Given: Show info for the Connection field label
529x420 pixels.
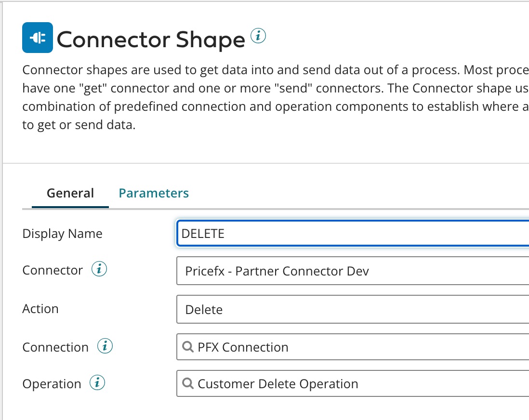Looking at the screenshot, I should click(105, 347).
